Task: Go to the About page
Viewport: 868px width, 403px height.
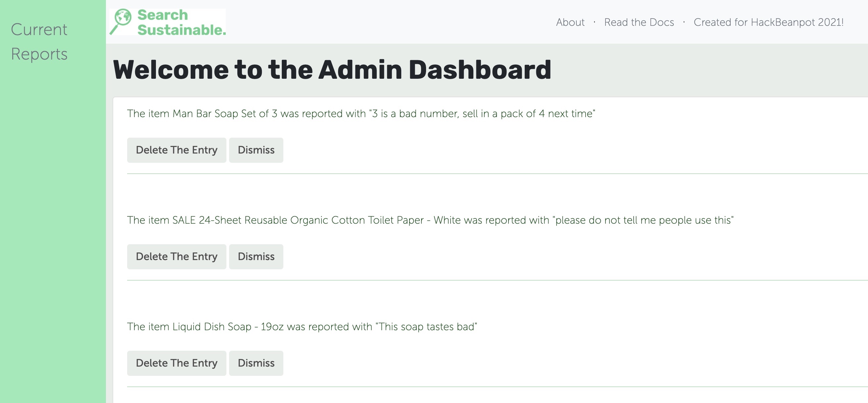Action: pyautogui.click(x=570, y=22)
